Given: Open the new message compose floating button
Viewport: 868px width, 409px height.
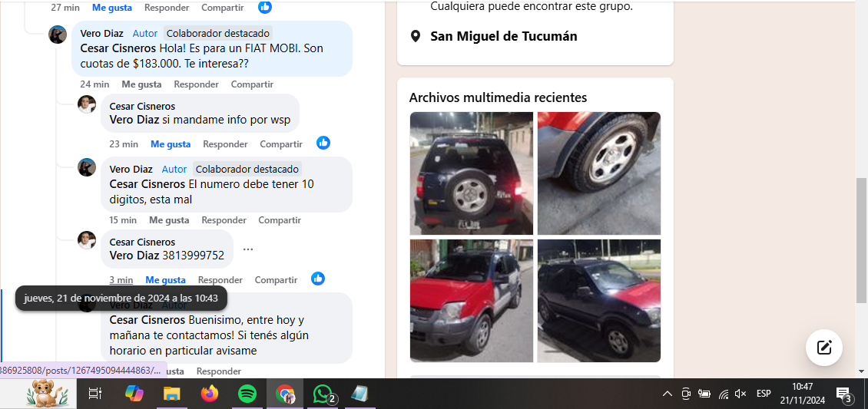Looking at the screenshot, I should click(x=824, y=347).
